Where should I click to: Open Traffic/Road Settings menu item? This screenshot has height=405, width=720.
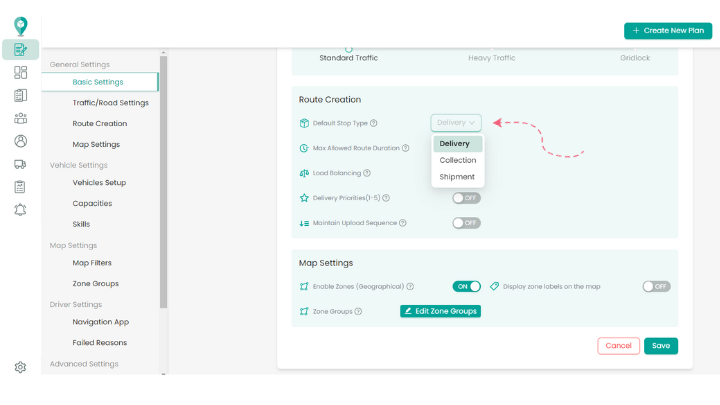110,103
